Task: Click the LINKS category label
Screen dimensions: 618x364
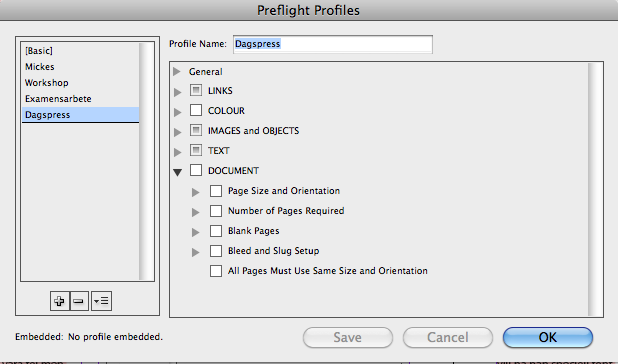Action: tap(220, 91)
